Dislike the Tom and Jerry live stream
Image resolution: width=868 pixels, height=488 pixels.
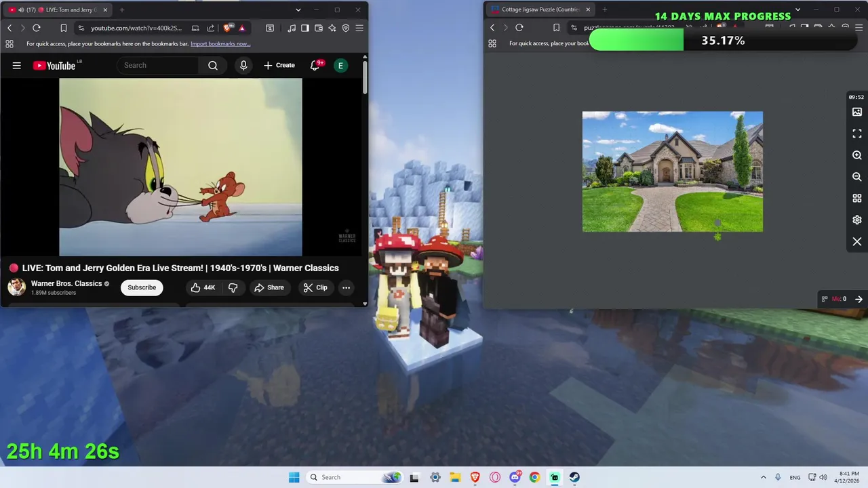click(x=233, y=287)
